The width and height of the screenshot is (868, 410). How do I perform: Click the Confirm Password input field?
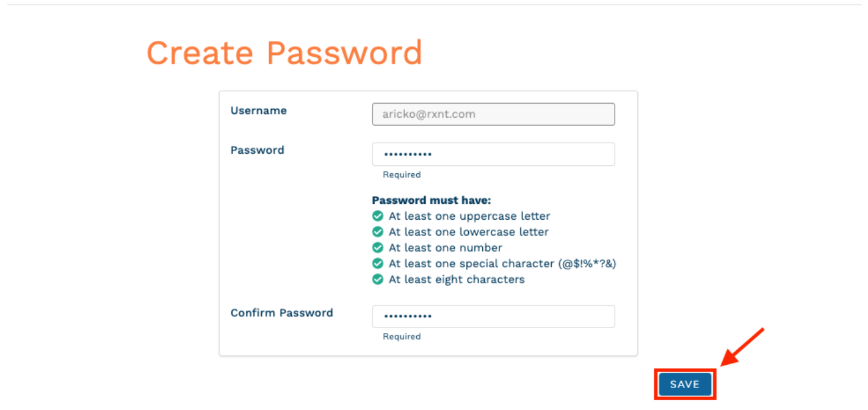pyautogui.click(x=493, y=317)
